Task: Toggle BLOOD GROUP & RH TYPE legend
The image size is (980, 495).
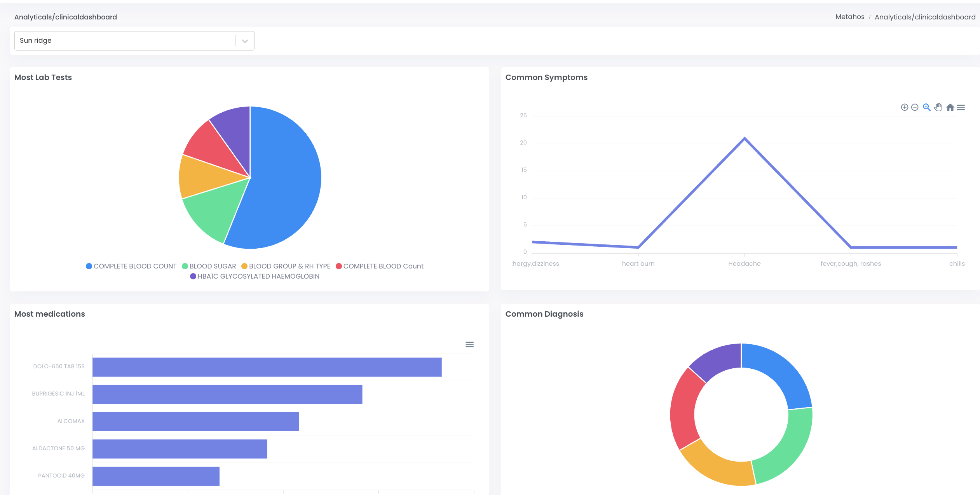Action: tap(286, 266)
